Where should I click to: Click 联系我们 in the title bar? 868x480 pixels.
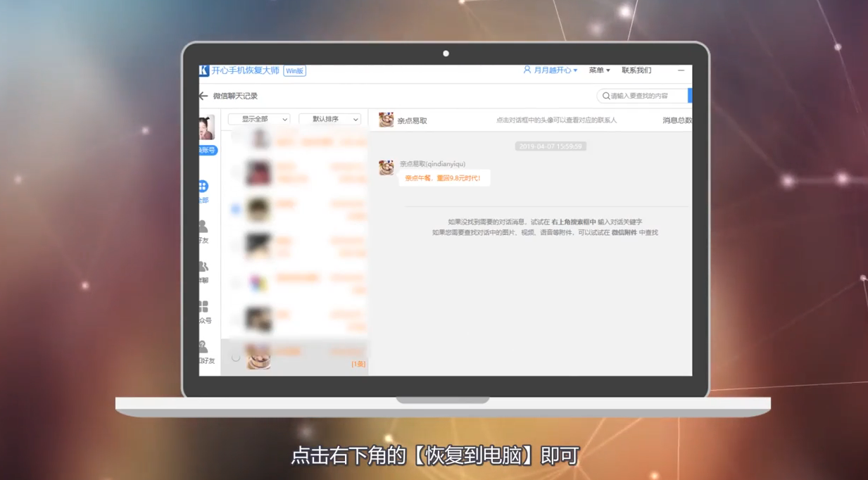click(x=636, y=70)
